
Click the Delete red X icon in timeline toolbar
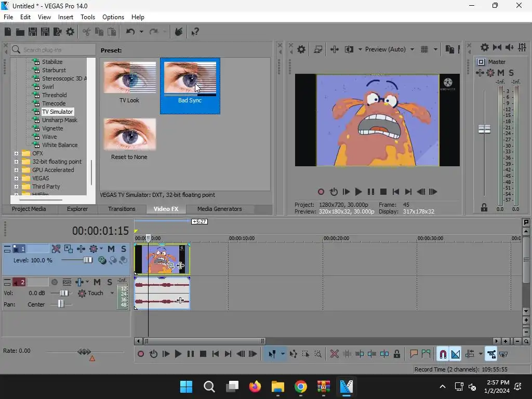click(334, 354)
